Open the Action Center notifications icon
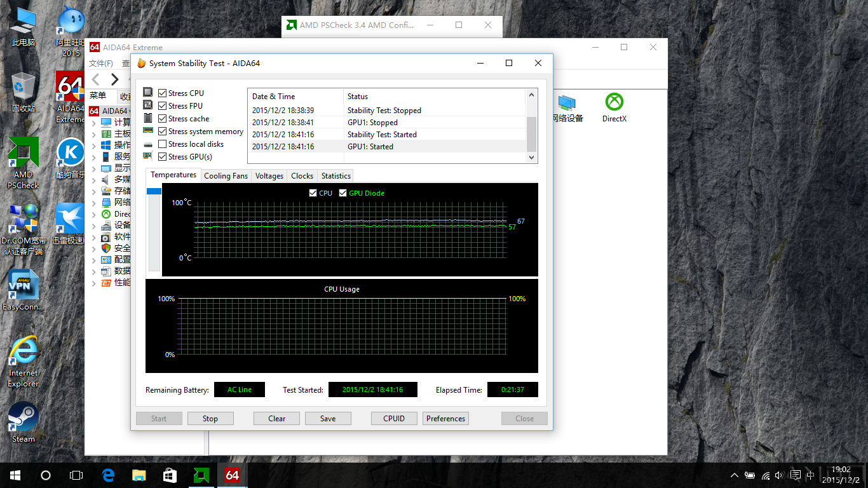 pos(796,475)
